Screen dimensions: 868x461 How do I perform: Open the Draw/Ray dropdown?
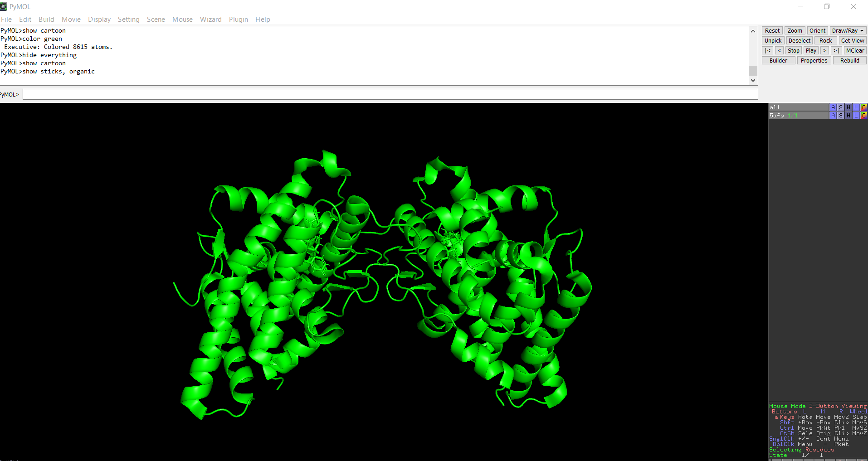(848, 31)
